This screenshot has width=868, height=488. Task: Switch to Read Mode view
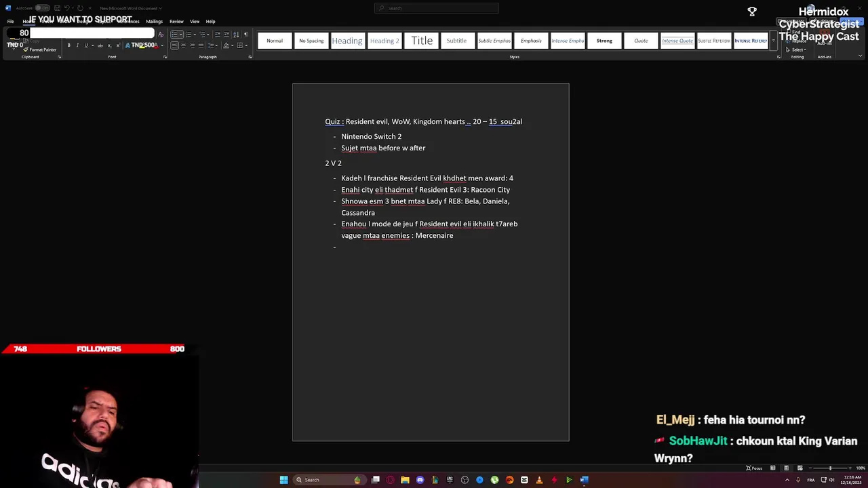coord(772,468)
